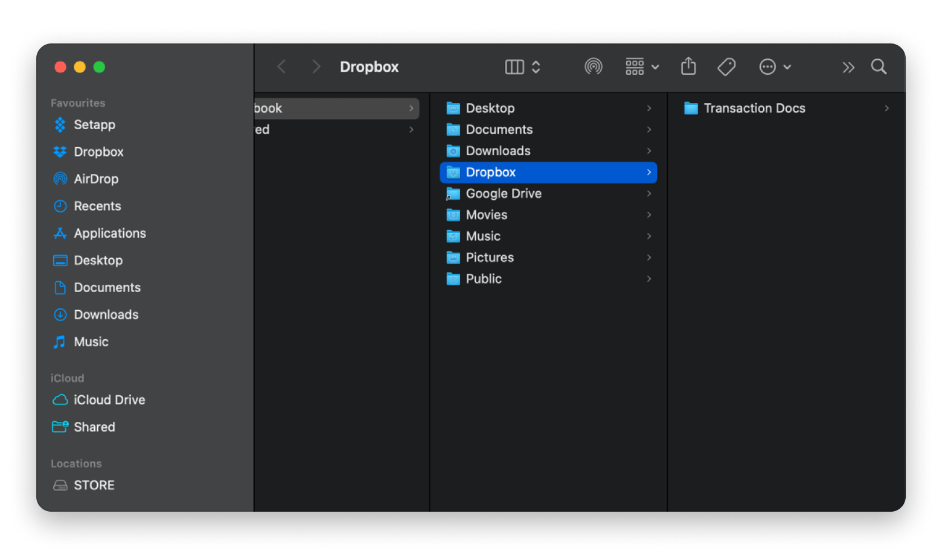Open the Share toolbar button
Image resolution: width=942 pixels, height=560 pixels.
pyautogui.click(x=688, y=66)
